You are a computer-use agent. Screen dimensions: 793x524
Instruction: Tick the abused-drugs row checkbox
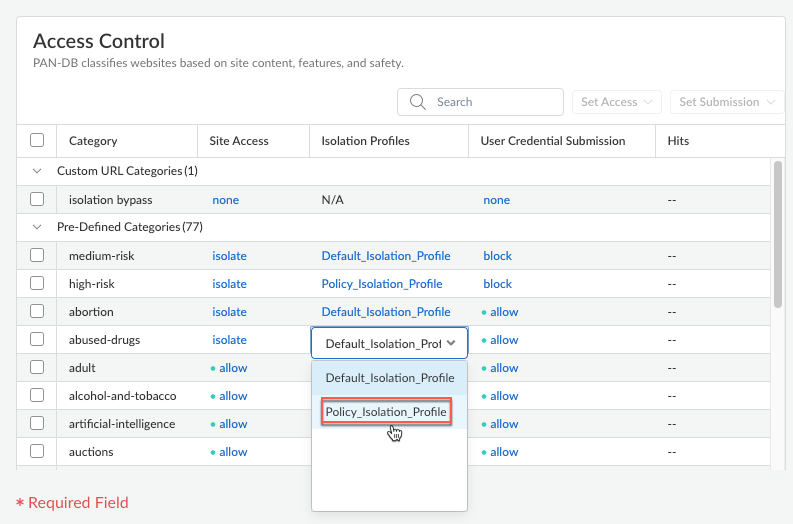point(37,340)
